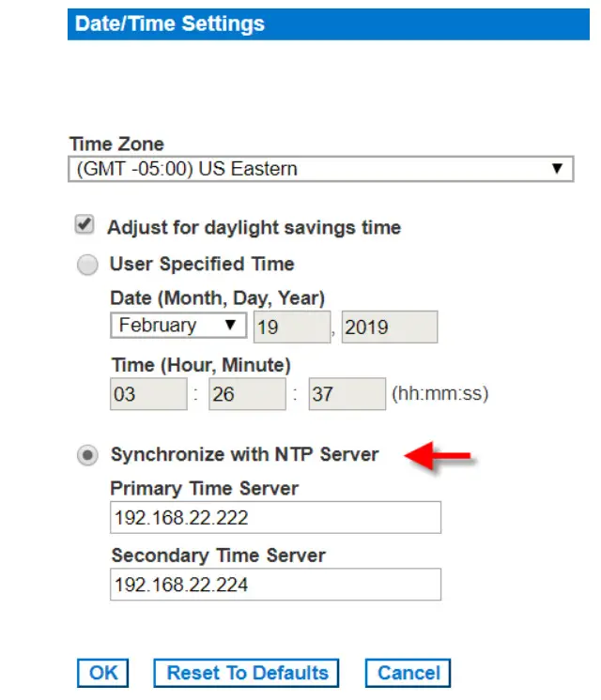Focus the Secondary Time Server address field
Screen dimensions: 601x700
[x=275, y=585]
